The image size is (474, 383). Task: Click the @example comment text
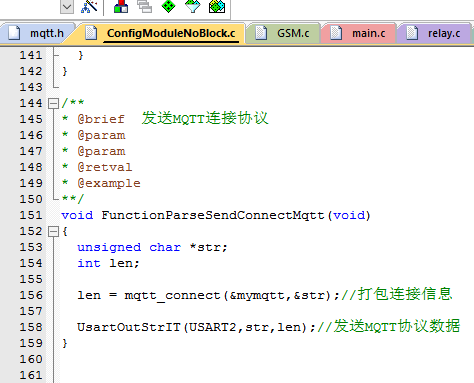(109, 183)
